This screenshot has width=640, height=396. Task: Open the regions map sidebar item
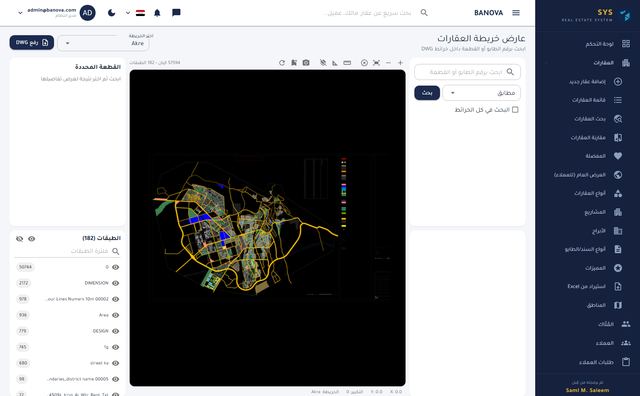(604, 305)
